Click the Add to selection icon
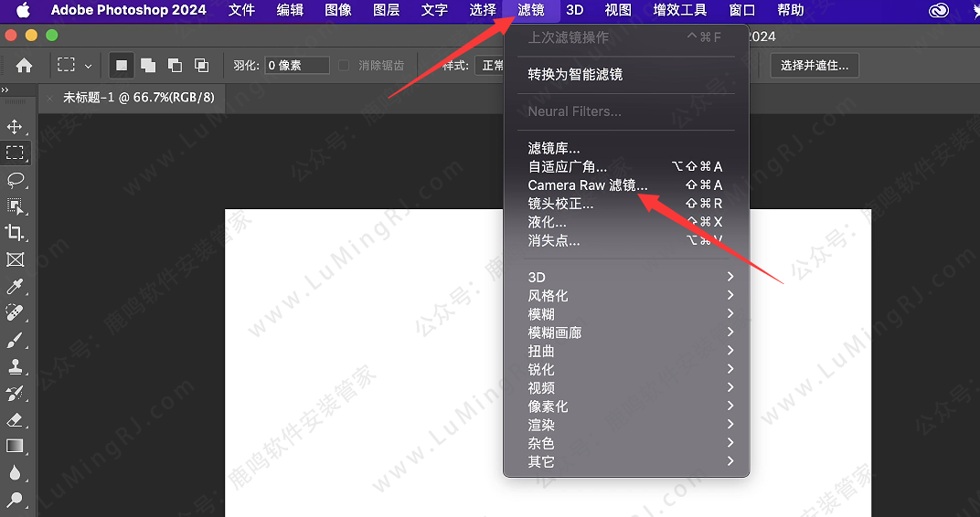The width and height of the screenshot is (980, 517). coord(148,65)
